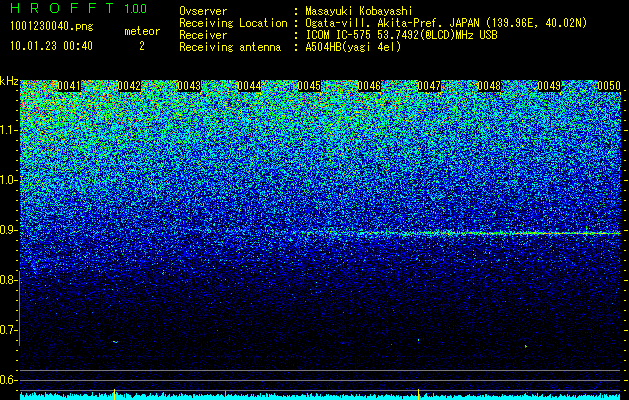Click the HROFFT 1.0.0 title text
This screenshot has height=400, width=629.
click(x=78, y=8)
